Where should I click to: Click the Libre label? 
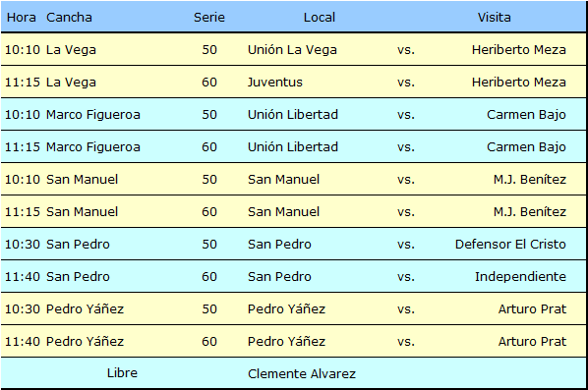122,373
